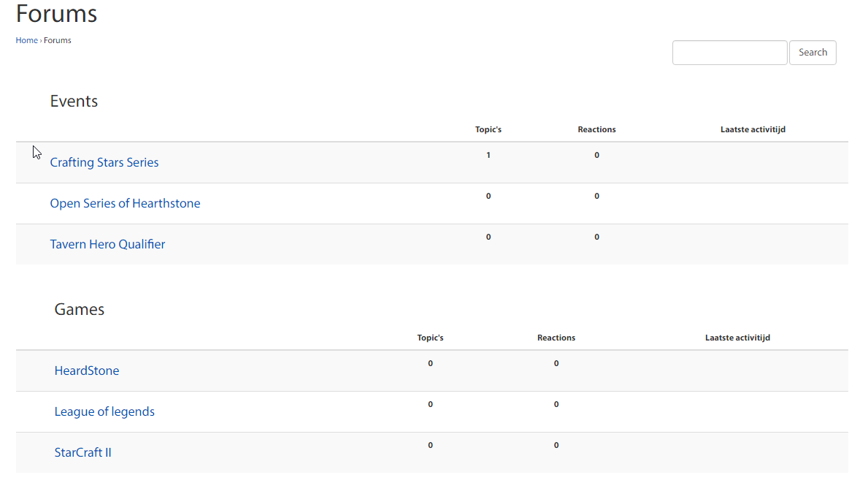Viewport: 868px width, 483px height.
Task: Click topic count for League of legends
Action: click(430, 404)
